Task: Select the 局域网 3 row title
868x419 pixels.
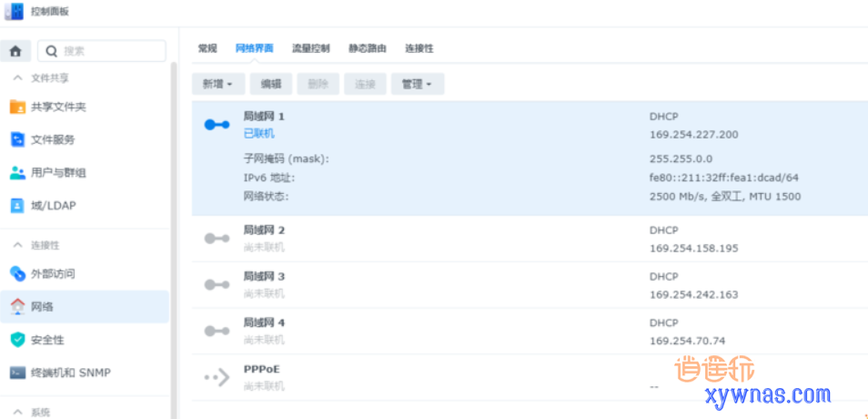Action: click(x=264, y=276)
